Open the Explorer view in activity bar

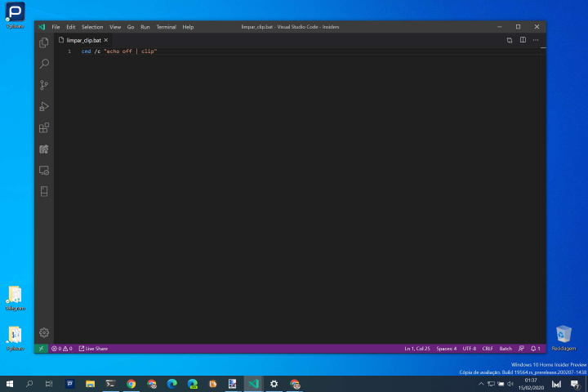44,42
